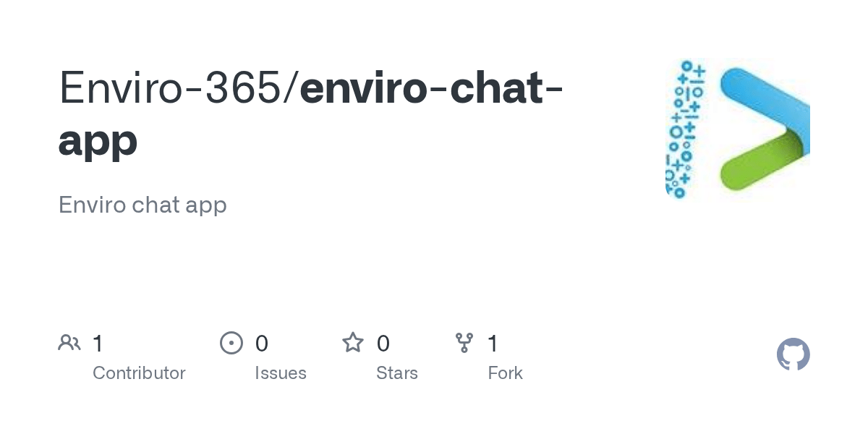Click the contributor count number 1
868x434 pixels.
[98, 343]
